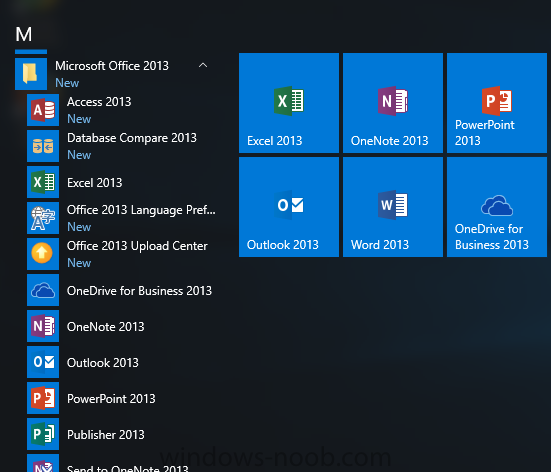
Task: Click the Publisher 2013 icon
Action: pyautogui.click(x=43, y=434)
